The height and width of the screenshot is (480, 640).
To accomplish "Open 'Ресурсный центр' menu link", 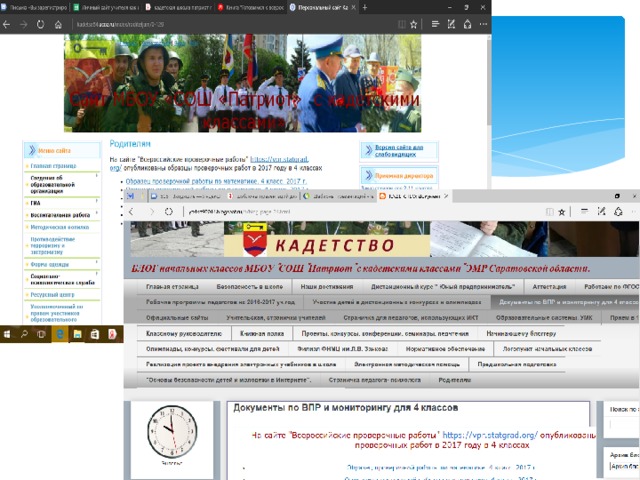I will click(x=52, y=295).
